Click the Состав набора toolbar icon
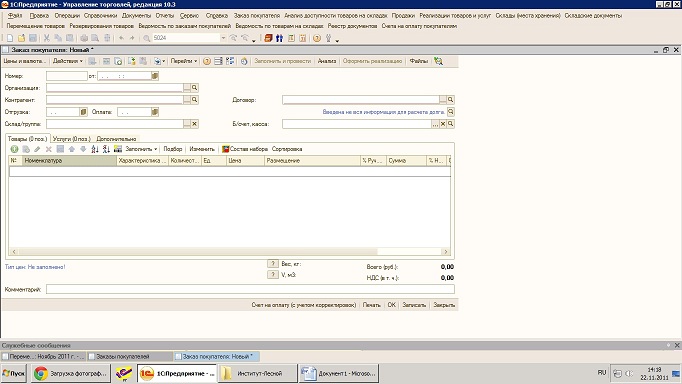Viewport: 682px width, 384px height. (225, 149)
